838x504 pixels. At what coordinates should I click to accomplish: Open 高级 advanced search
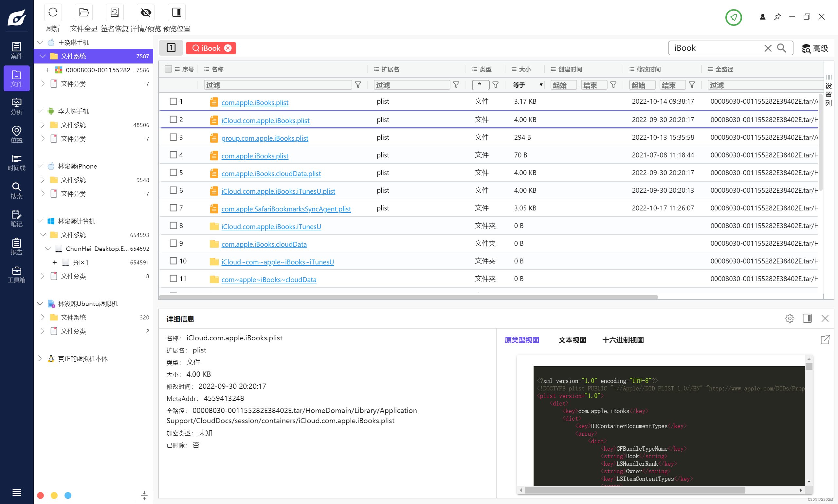tap(815, 48)
